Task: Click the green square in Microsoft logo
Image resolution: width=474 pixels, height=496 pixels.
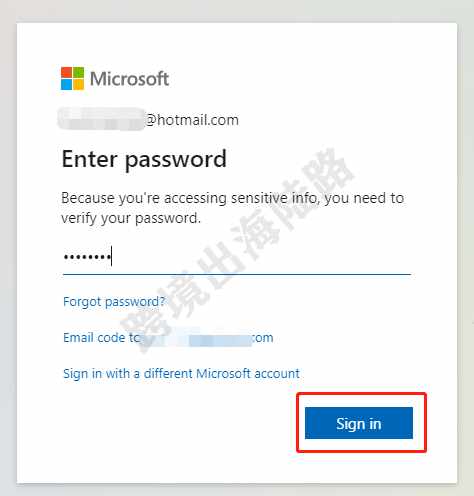Action: pyautogui.click(x=79, y=72)
